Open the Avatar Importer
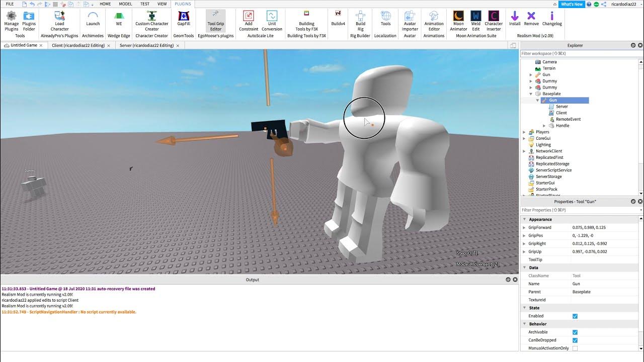The height and width of the screenshot is (362, 644). [410, 21]
